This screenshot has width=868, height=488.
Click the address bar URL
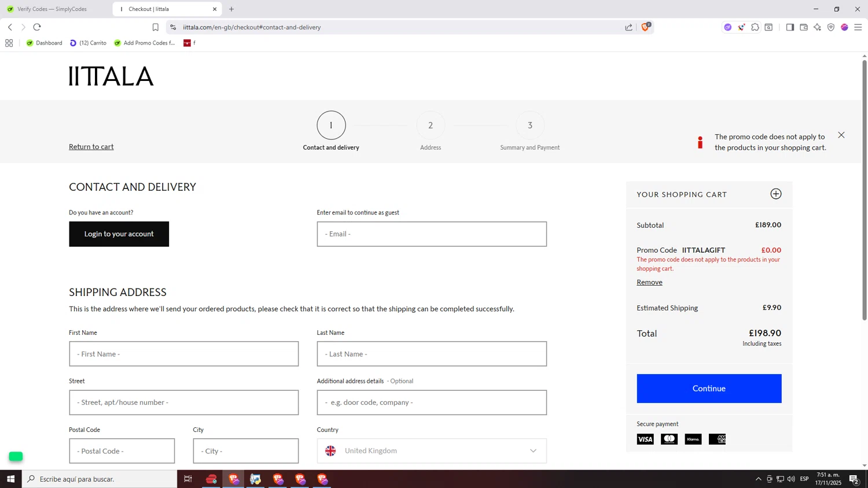tap(252, 27)
